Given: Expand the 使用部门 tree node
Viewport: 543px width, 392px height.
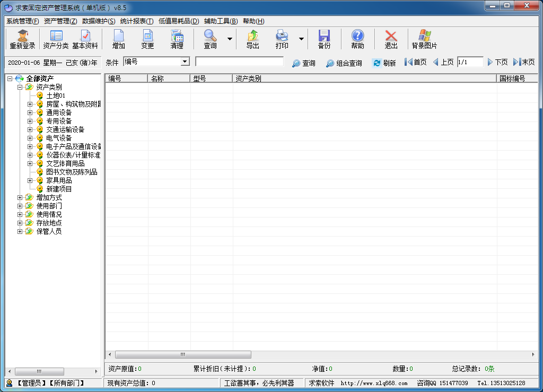Looking at the screenshot, I should click(x=20, y=206).
